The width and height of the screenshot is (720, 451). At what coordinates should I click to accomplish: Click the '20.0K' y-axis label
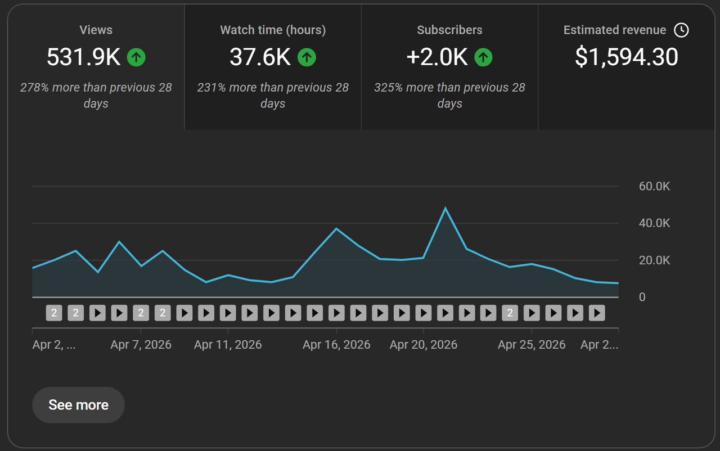[654, 260]
